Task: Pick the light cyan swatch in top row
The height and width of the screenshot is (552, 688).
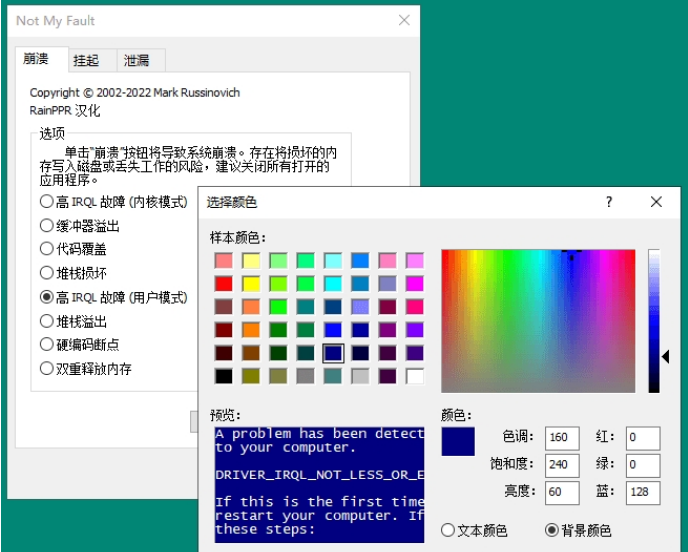Action: point(333,260)
